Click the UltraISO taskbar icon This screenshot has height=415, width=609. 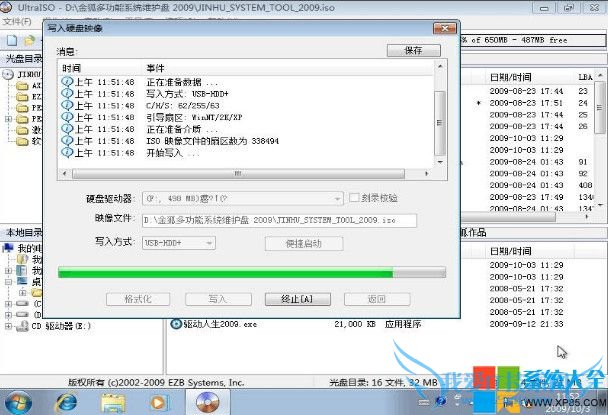click(208, 402)
